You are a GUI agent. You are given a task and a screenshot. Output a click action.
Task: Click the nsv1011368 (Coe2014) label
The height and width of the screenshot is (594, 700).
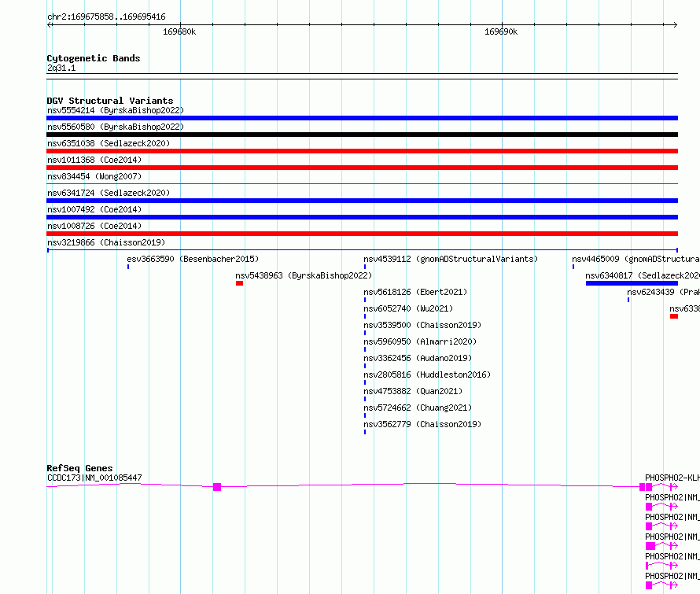94,160
